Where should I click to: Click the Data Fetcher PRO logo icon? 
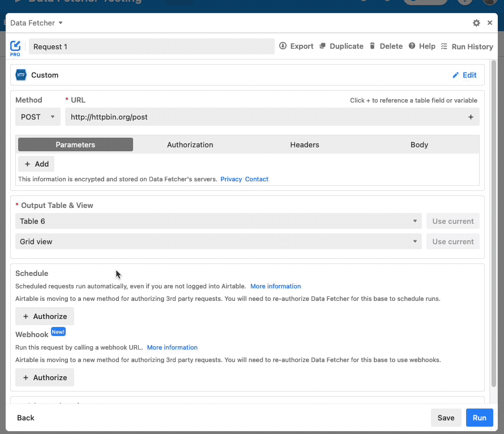pyautogui.click(x=15, y=48)
